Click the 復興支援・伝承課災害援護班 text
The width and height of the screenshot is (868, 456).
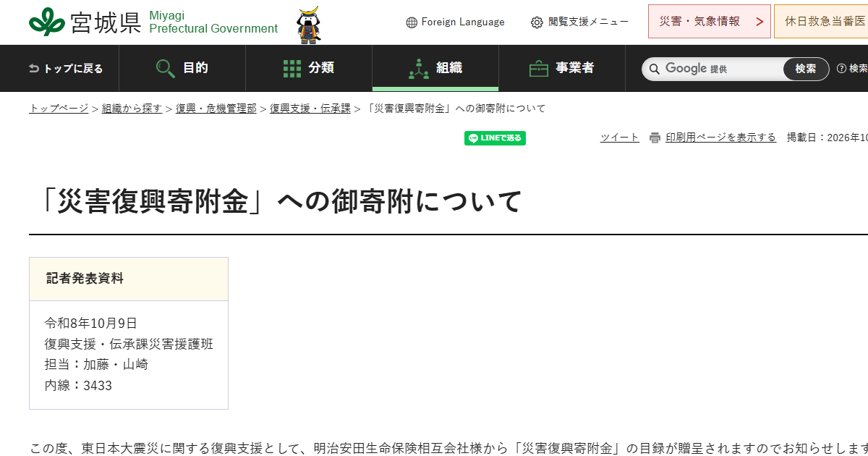[129, 344]
